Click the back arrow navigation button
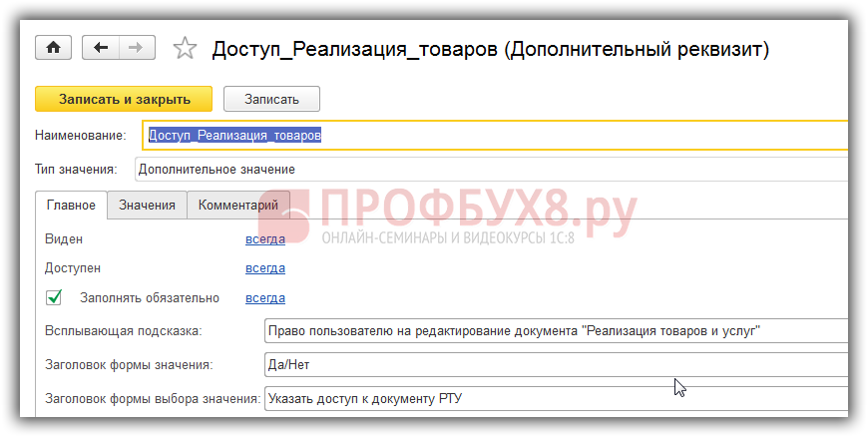Viewport: 868px width, 437px height. pos(100,48)
